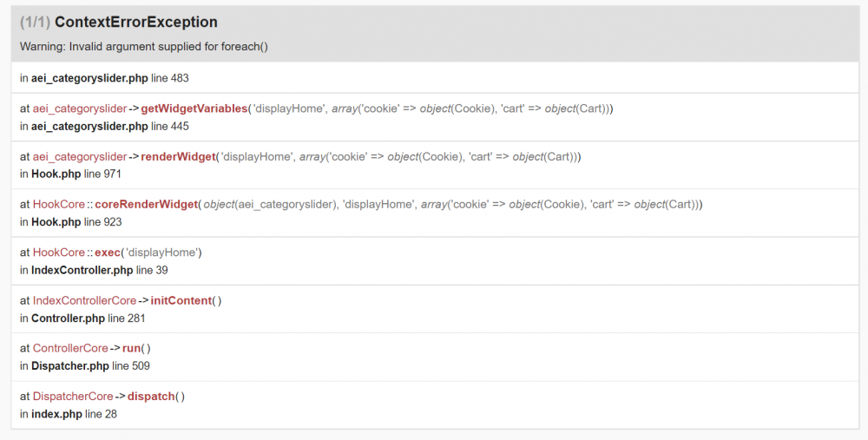The height and width of the screenshot is (440, 868).
Task: Click the IndexControllerCore class name
Action: (x=84, y=300)
